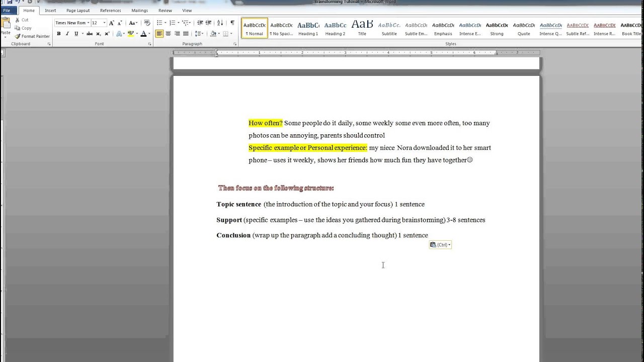Click the Grow Font icon
The height and width of the screenshot is (362, 644).
tap(111, 23)
